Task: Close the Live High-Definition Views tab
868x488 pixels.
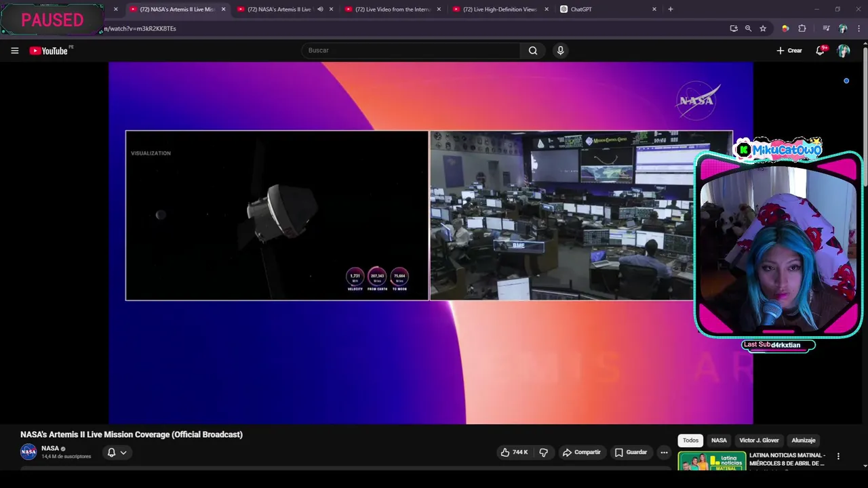Action: [547, 9]
